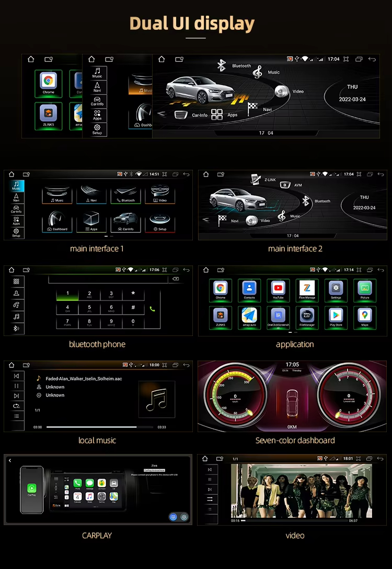This screenshot has width=392, height=569.
Task: Launch amap auto app
Action: click(x=249, y=318)
